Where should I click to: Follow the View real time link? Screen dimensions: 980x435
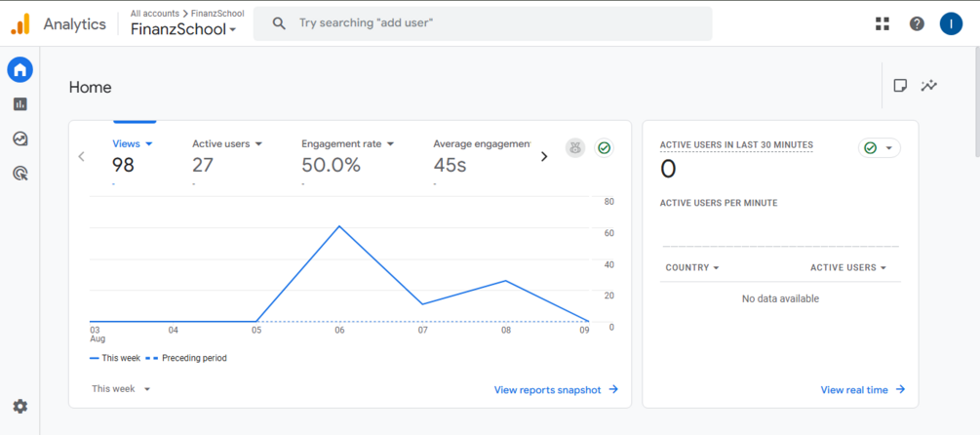(x=862, y=390)
